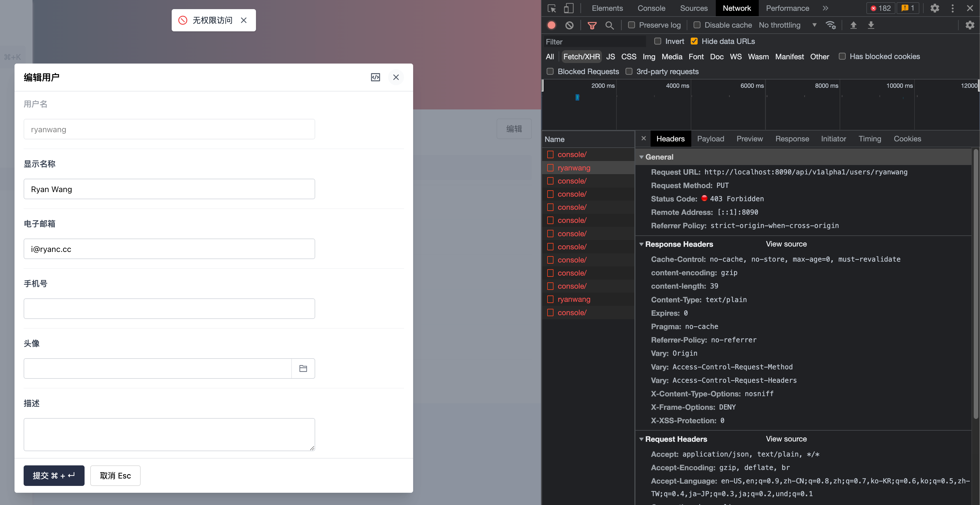Click the 手机号 phone input field
This screenshot has height=505, width=980.
169,308
